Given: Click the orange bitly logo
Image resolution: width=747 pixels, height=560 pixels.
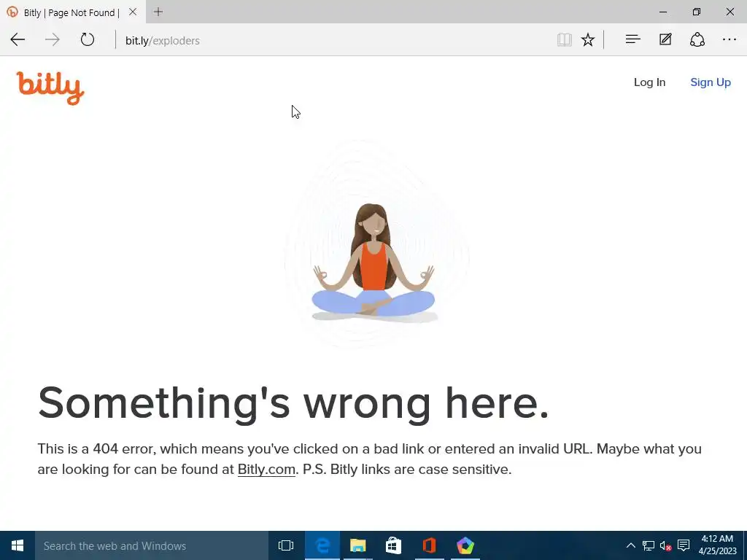Looking at the screenshot, I should (x=50, y=88).
